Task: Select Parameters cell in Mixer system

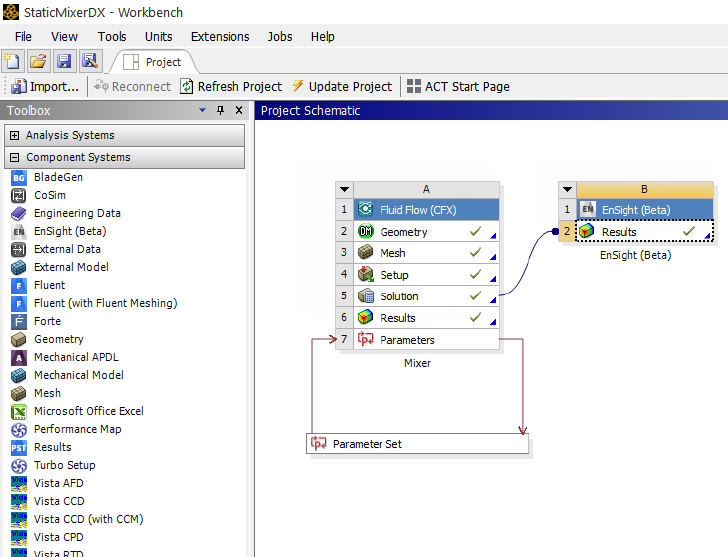Action: pyautogui.click(x=426, y=340)
